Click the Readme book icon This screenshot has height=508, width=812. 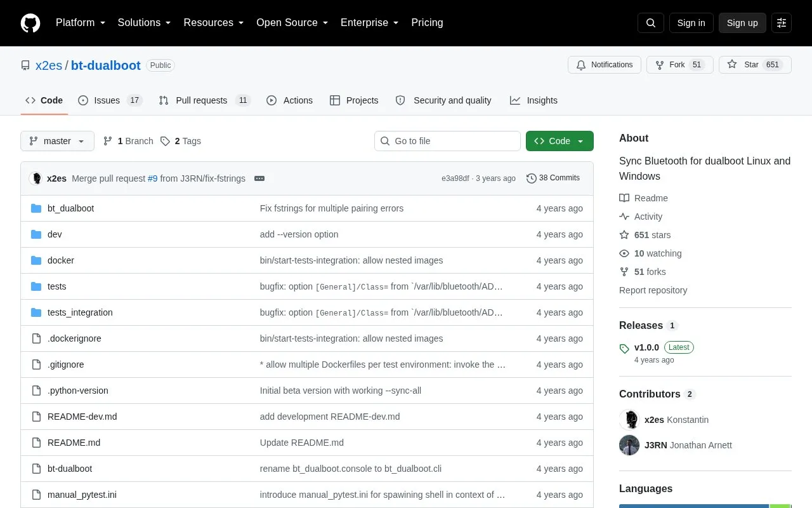[624, 198]
